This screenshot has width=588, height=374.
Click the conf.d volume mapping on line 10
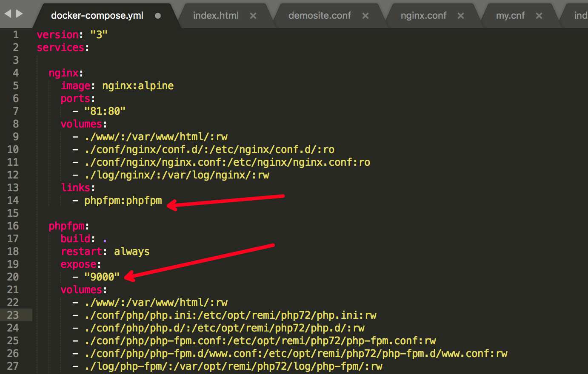[209, 150]
